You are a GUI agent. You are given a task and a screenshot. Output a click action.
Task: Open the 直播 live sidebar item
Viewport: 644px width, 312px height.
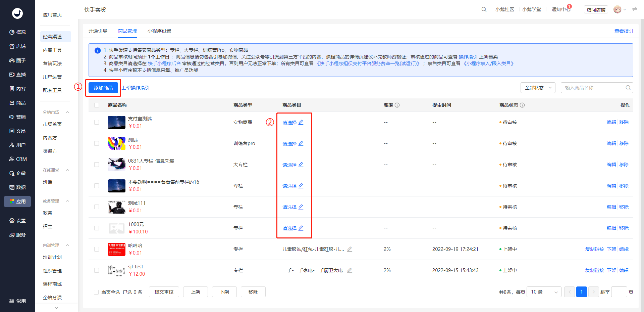coord(17,75)
